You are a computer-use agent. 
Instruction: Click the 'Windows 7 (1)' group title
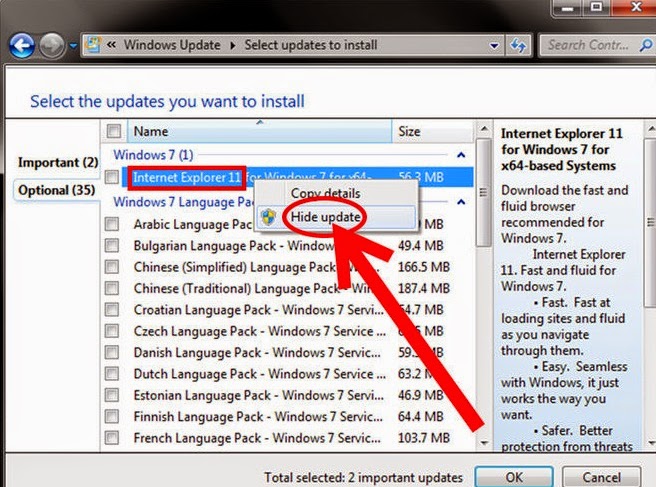(153, 155)
